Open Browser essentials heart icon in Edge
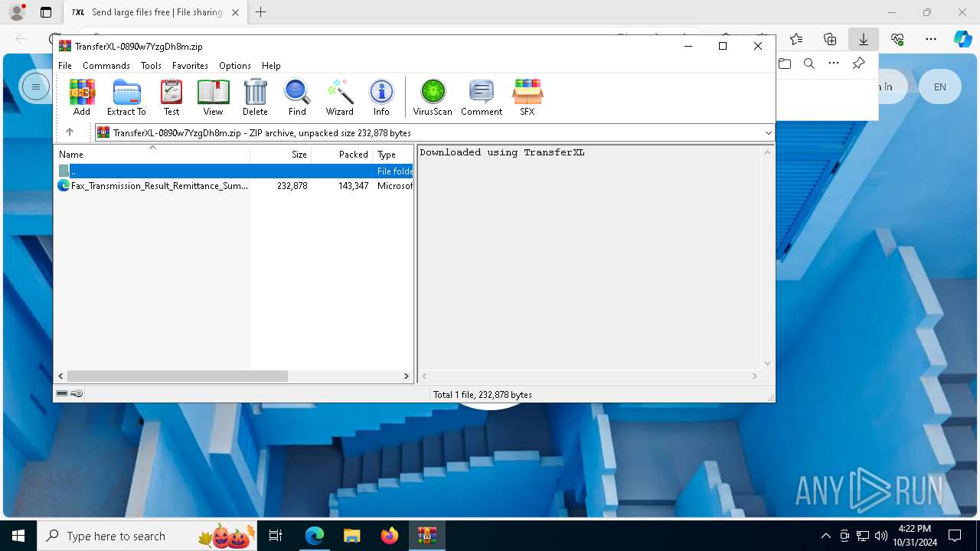 [x=897, y=39]
